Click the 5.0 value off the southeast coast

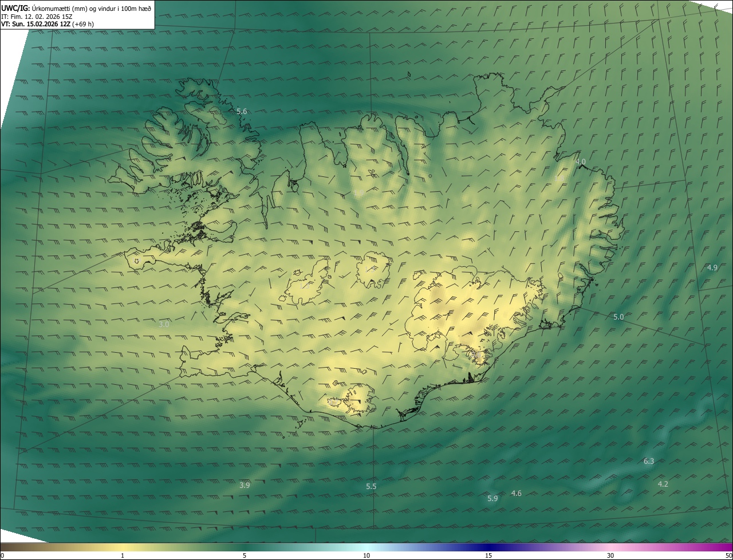[x=618, y=317]
